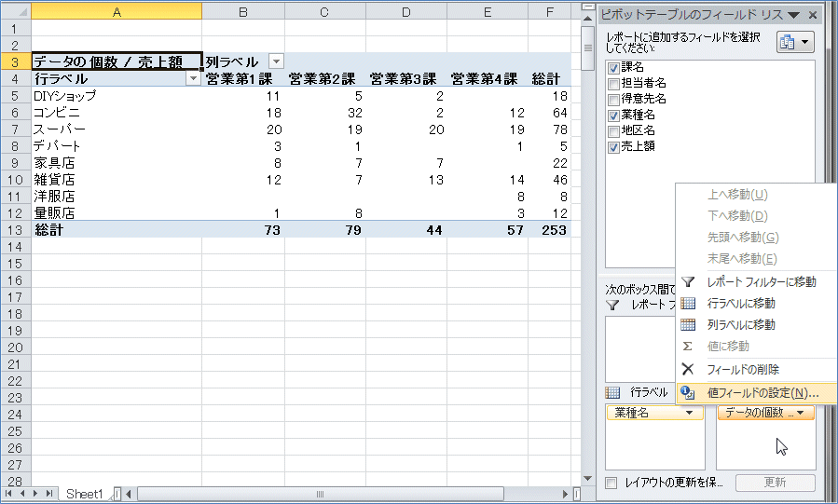Choose フィールドの削除 from the context menu

[x=756, y=369]
